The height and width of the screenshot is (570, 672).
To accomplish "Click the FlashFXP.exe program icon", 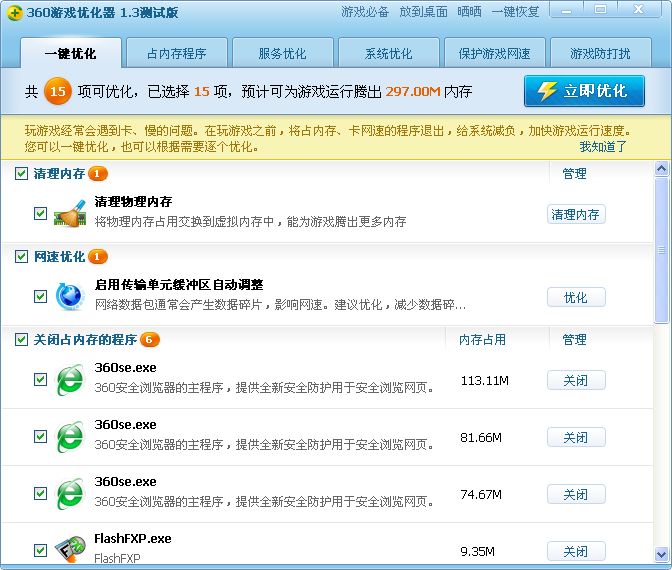I will (69, 549).
